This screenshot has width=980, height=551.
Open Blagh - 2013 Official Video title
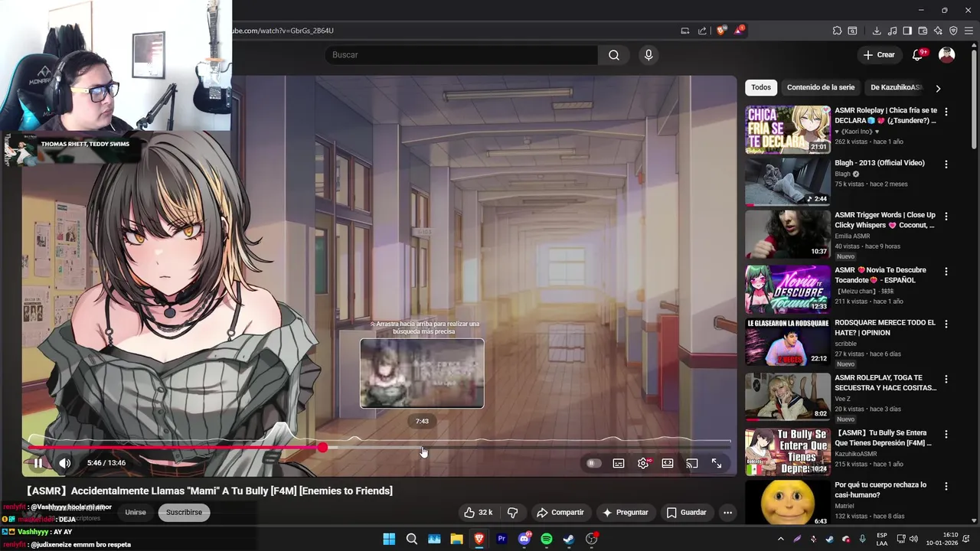[x=880, y=163]
